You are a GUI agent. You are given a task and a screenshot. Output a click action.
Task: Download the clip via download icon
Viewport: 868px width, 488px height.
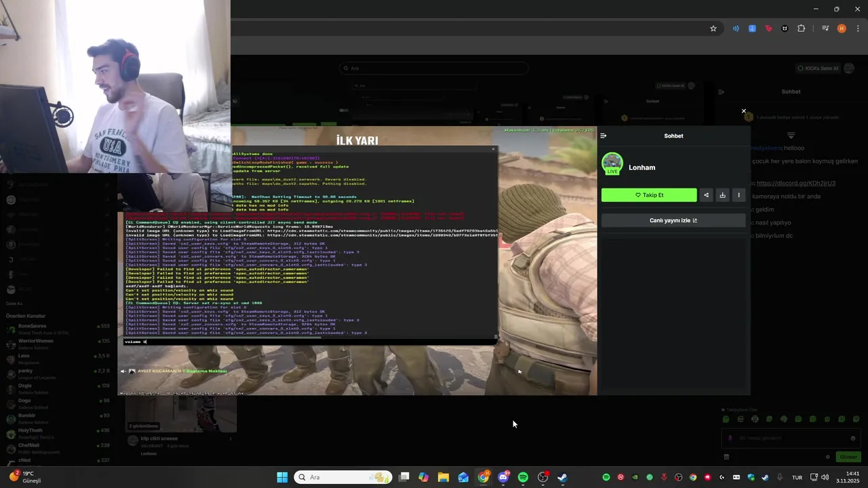click(722, 195)
